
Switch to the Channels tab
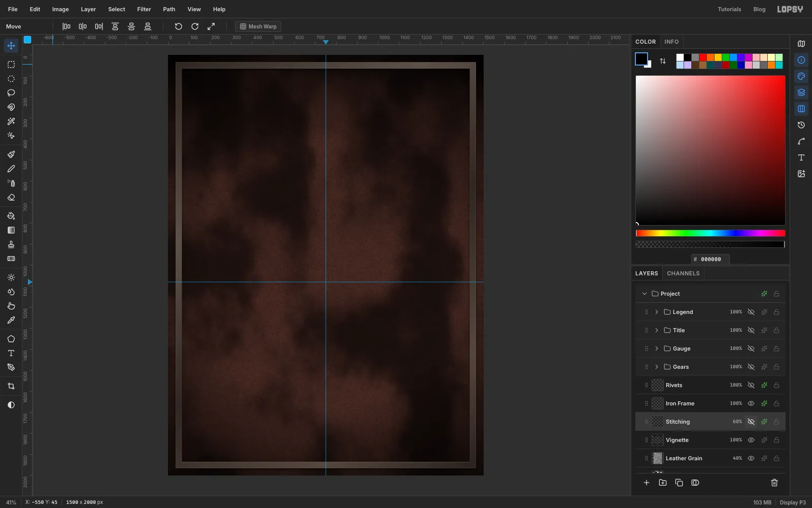683,273
